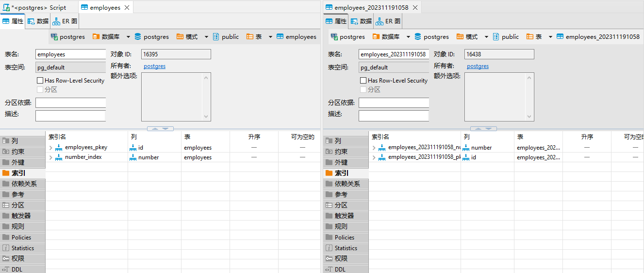This screenshot has width=644, height=273.
Task: Open 依赖关系 section in employees sidebar
Action: (22, 184)
